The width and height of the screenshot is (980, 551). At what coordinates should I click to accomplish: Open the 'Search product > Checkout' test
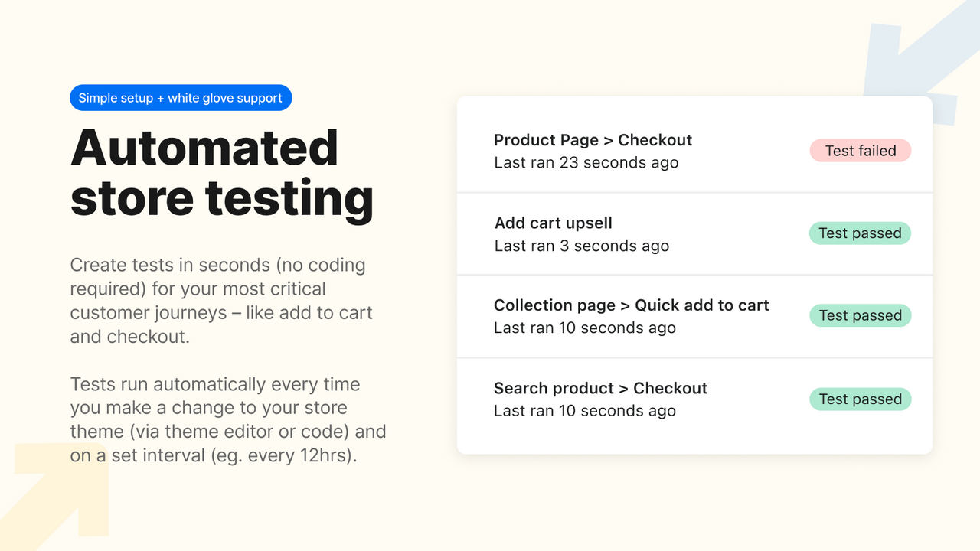point(600,388)
